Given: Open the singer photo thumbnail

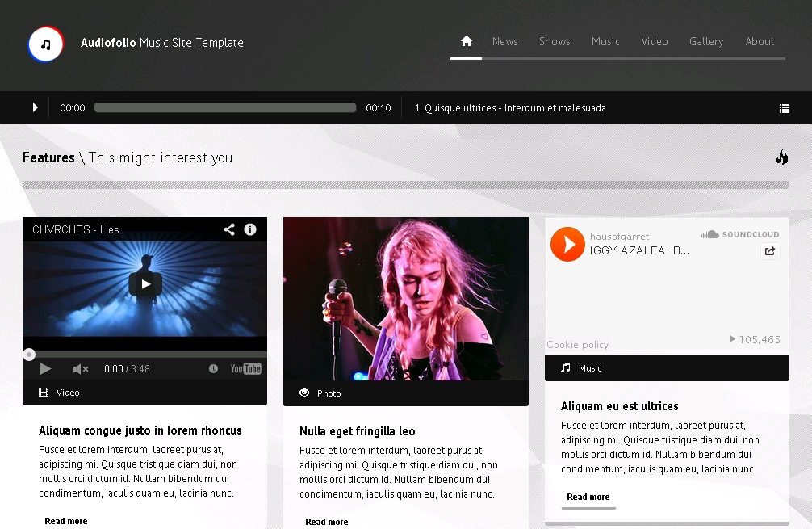Looking at the screenshot, I should coord(406,299).
